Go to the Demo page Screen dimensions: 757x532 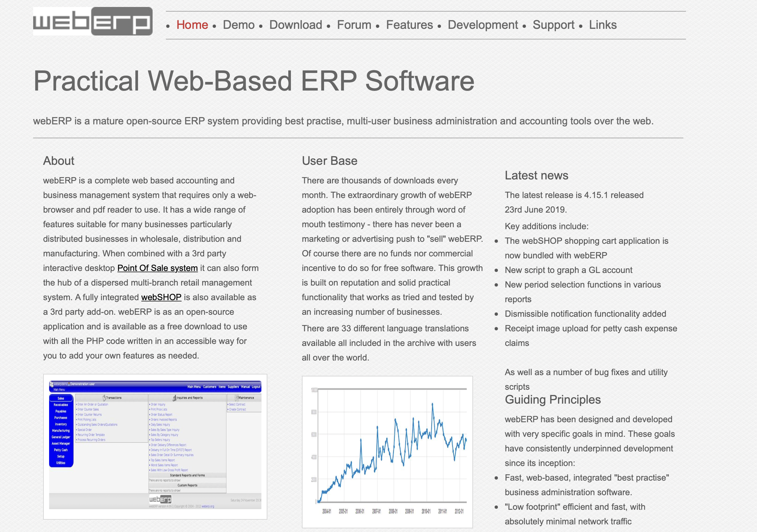coord(239,25)
